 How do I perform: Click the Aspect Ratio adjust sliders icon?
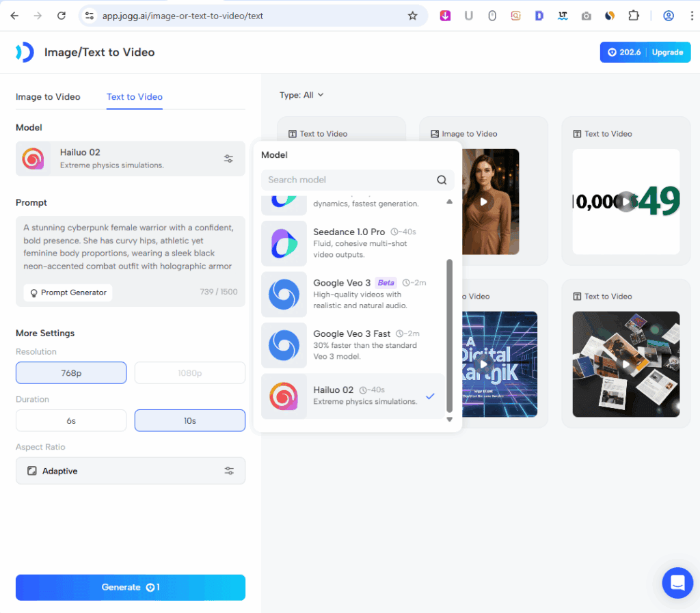click(229, 471)
